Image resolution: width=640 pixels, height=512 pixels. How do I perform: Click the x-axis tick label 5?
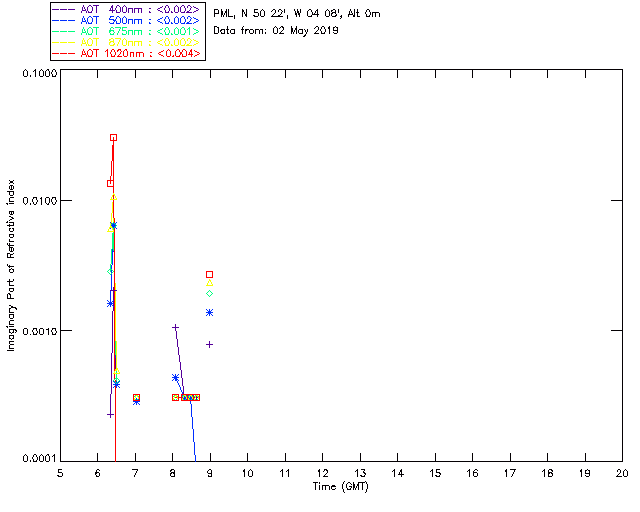[60, 473]
